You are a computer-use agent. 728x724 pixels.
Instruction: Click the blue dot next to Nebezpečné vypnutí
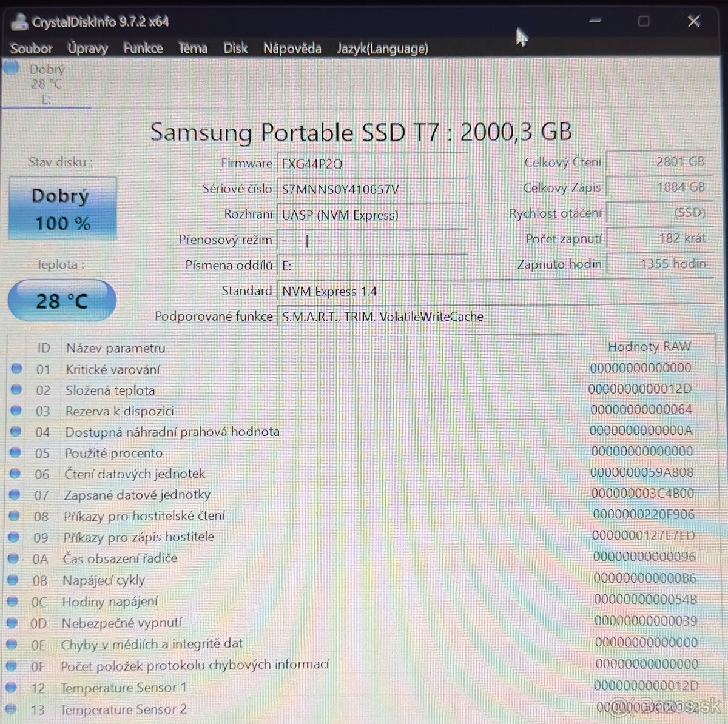coord(13,622)
